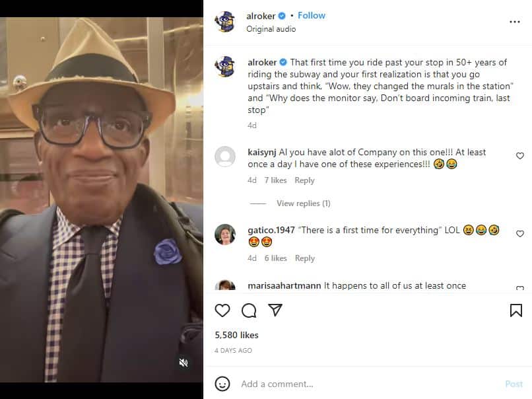Expand View replies under kaisynj's comment
Image resolution: width=532 pixels, height=399 pixels.
coord(303,203)
